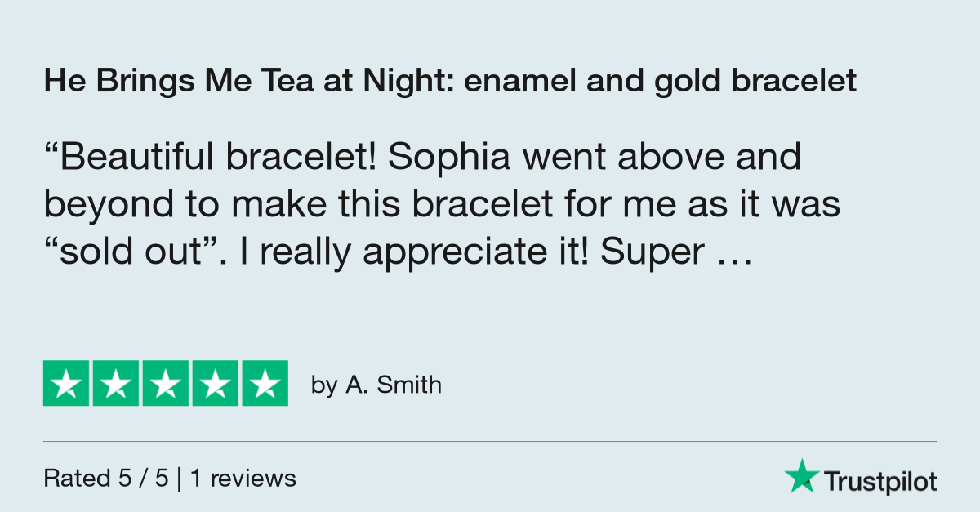Click the second green rating star

[x=117, y=383]
